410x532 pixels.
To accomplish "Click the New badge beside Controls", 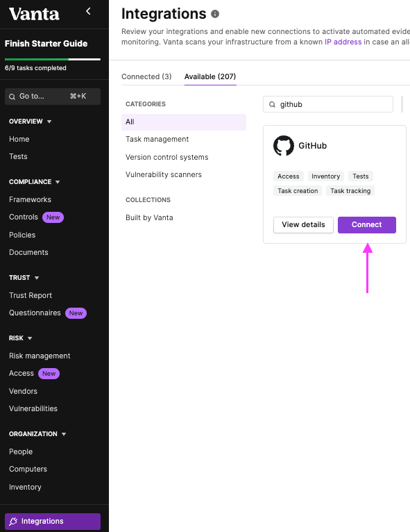I will click(53, 217).
